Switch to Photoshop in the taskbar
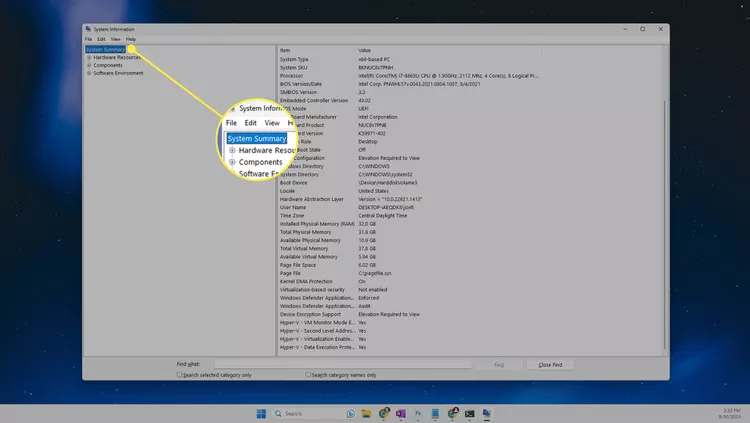Image resolution: width=750 pixels, height=423 pixels. tap(418, 413)
